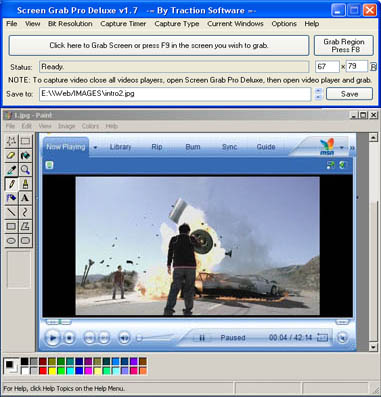The image size is (381, 397).
Task: Open the Capture Timer menu
Action: [x=123, y=24]
